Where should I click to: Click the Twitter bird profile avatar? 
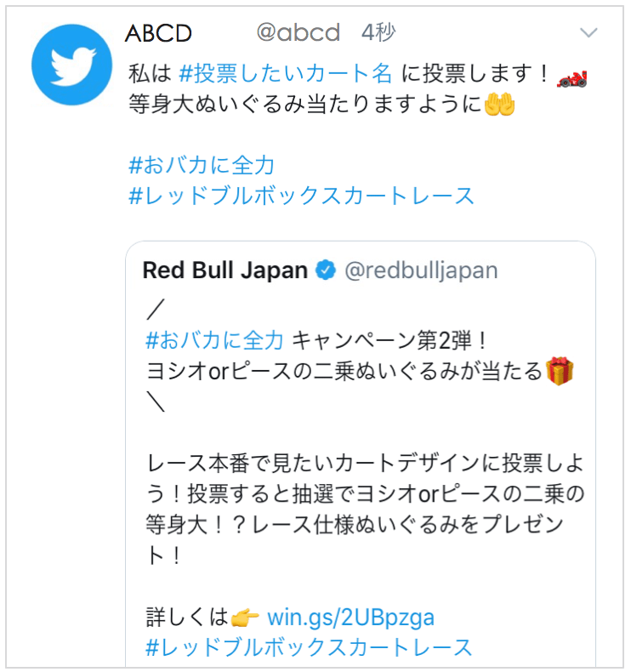(72, 65)
